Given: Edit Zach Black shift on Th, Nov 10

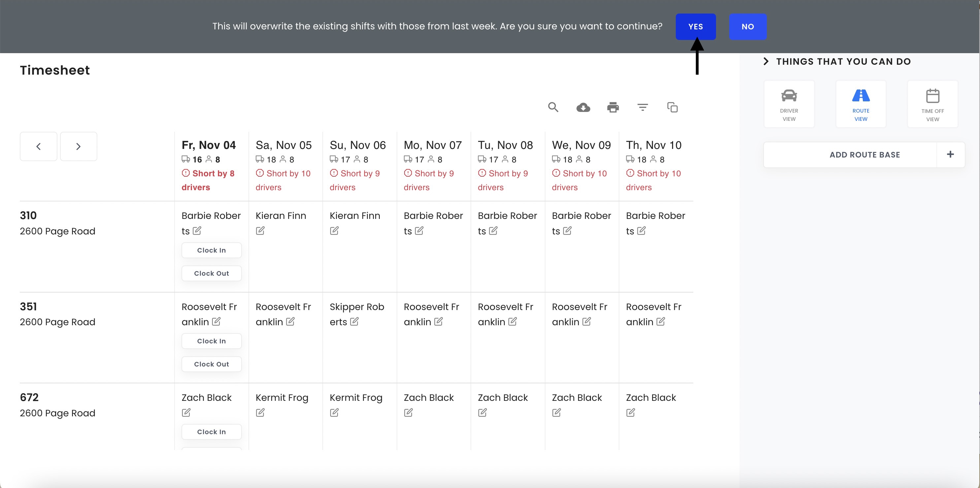Looking at the screenshot, I should point(630,413).
